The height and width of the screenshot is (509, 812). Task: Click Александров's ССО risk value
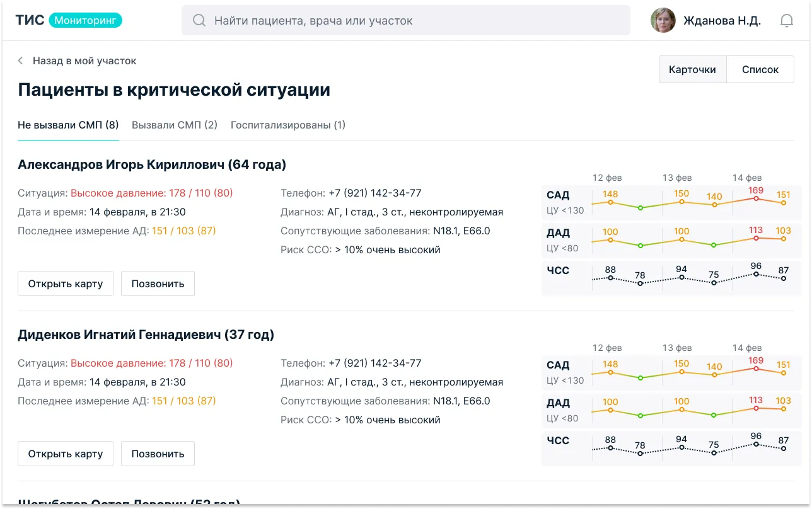388,250
